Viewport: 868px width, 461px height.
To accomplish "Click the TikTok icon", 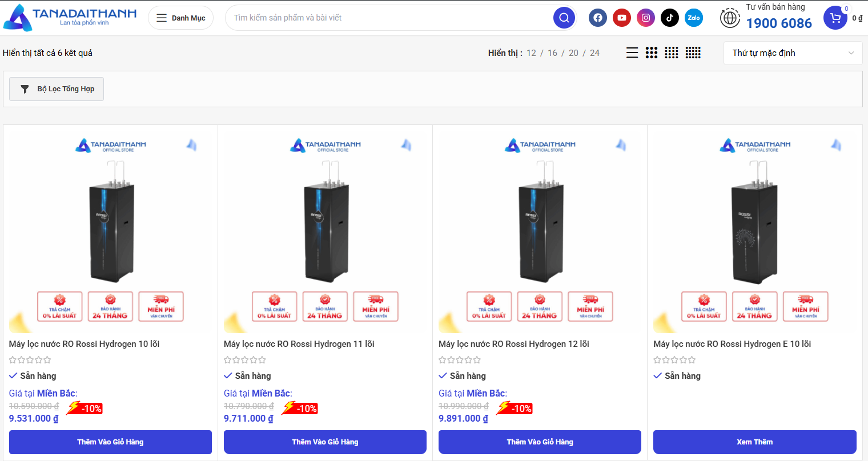I will (670, 18).
